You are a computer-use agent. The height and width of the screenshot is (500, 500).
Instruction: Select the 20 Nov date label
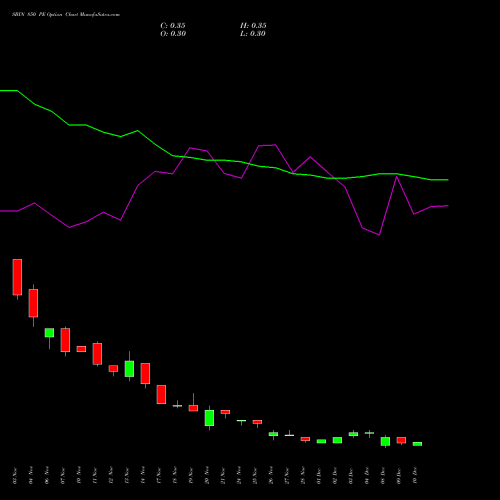tap(207, 476)
